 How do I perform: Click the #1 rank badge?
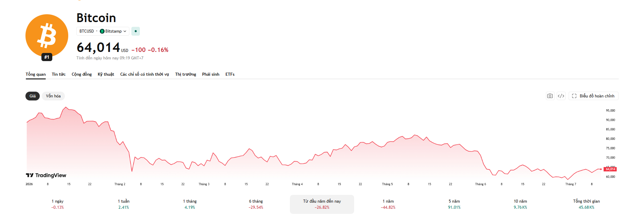point(47,57)
